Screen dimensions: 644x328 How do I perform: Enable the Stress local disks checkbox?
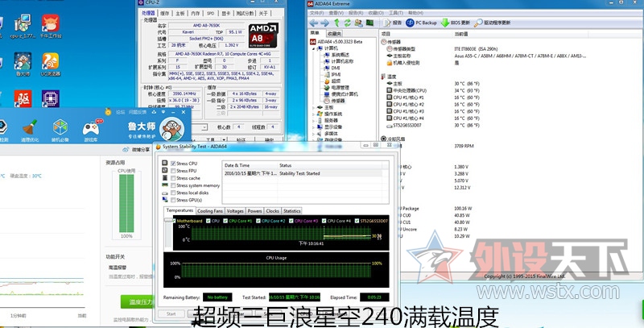pyautogui.click(x=173, y=193)
